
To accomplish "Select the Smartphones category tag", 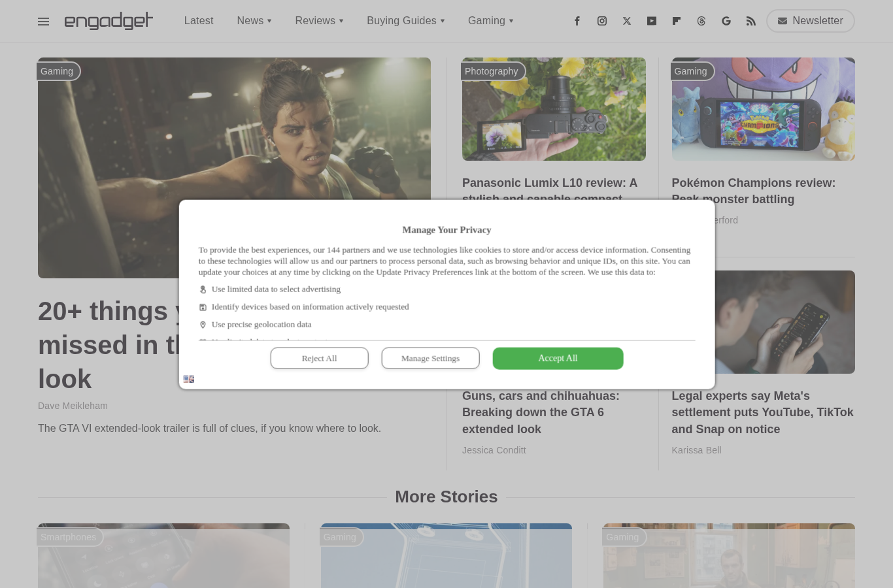I will point(69,537).
